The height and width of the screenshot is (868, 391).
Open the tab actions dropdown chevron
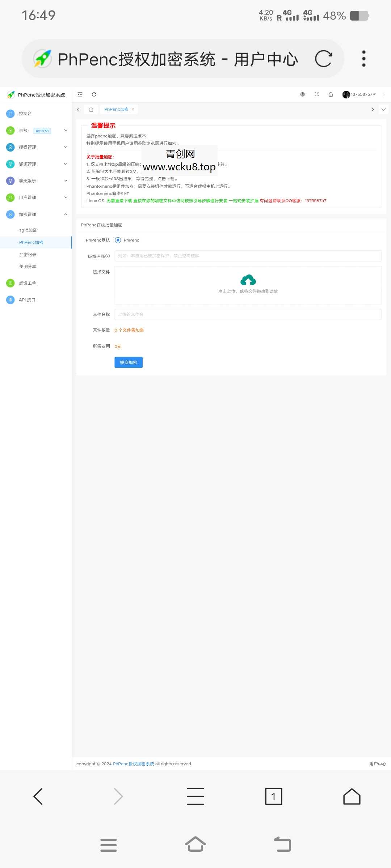[383, 110]
